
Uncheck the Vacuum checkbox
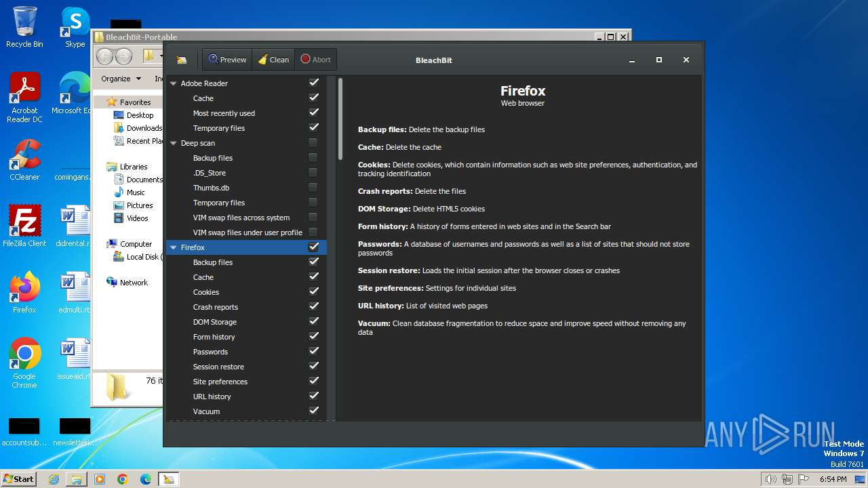[313, 411]
